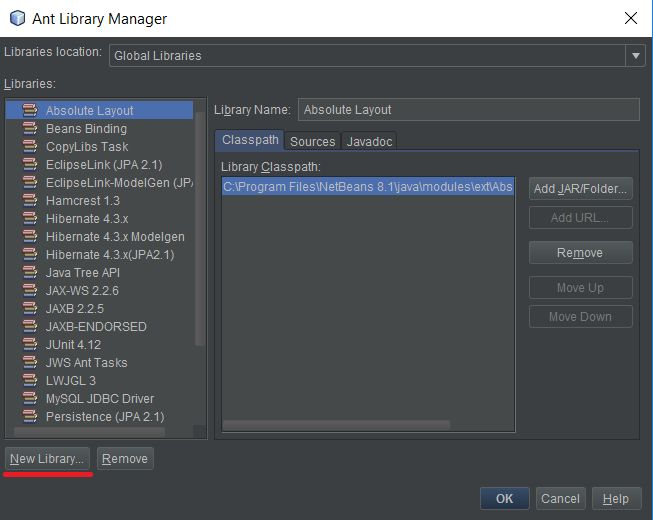
Task: Click the Add URL... button
Action: [581, 217]
